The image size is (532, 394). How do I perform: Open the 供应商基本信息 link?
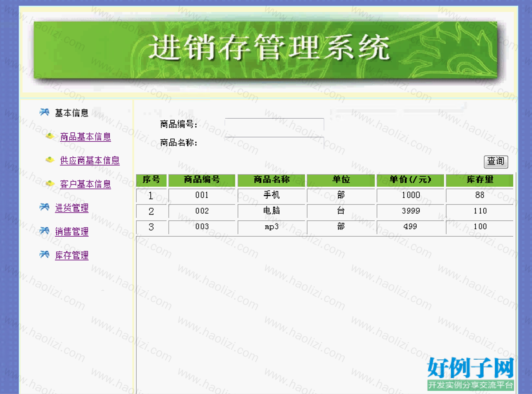pos(90,160)
